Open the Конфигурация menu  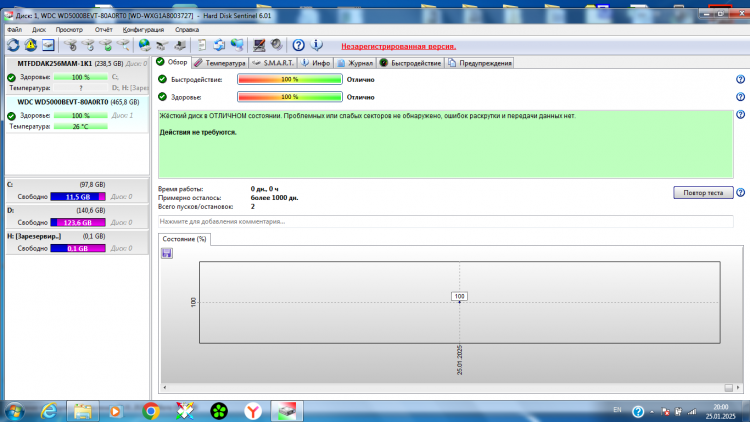click(x=143, y=30)
